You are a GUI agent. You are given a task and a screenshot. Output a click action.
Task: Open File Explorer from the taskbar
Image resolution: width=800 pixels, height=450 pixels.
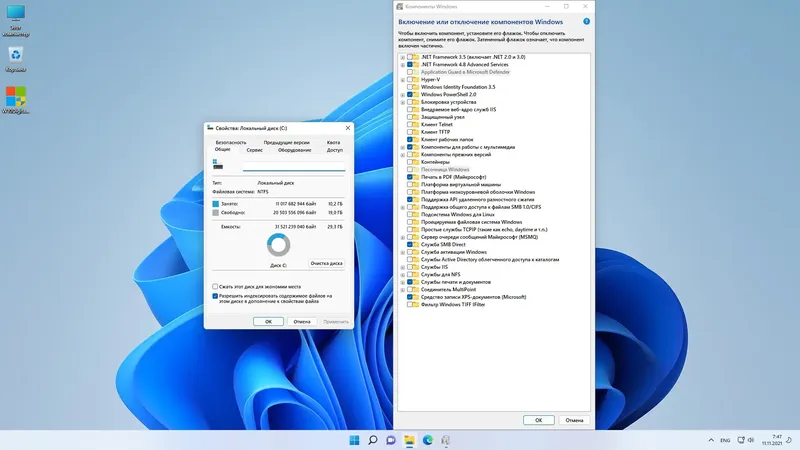coord(409,440)
